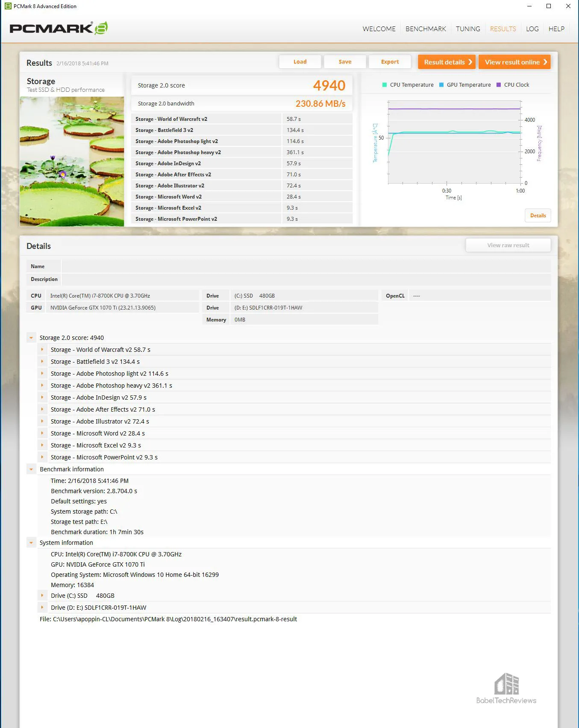Collapse the Storage 2.0 score section
579x728 pixels.
coord(31,338)
